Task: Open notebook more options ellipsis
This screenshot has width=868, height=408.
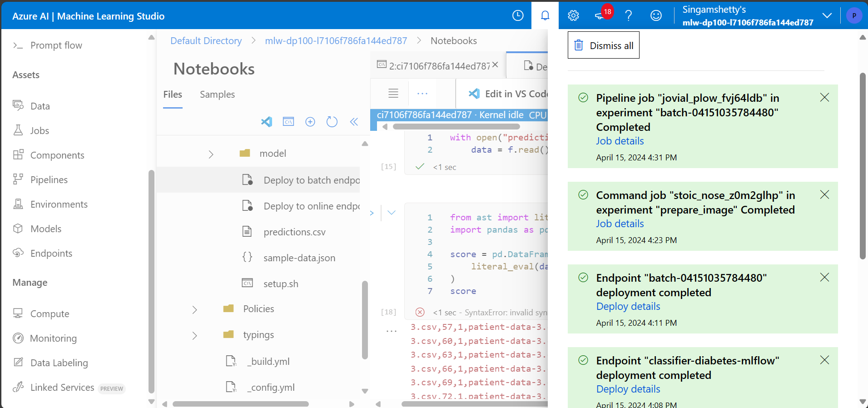Action: [x=422, y=94]
